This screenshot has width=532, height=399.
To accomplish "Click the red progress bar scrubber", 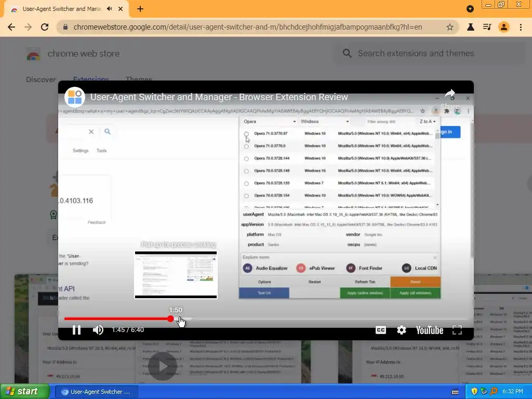I will [170, 318].
